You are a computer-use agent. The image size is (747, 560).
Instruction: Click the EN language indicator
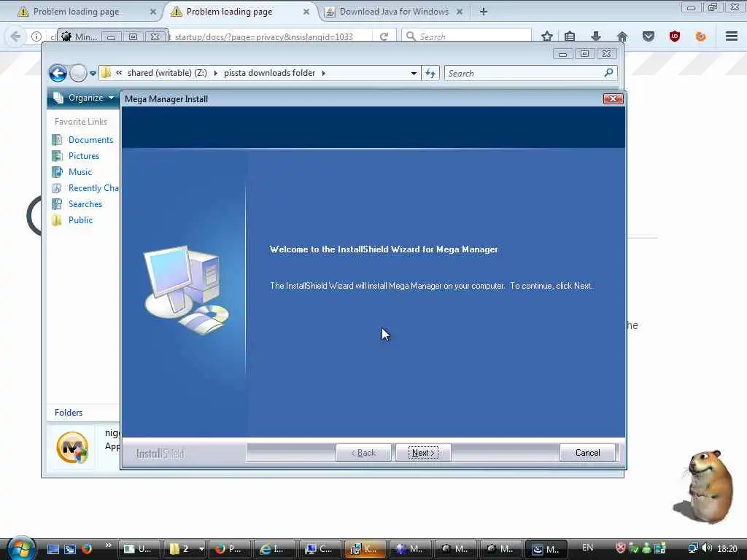tap(587, 548)
